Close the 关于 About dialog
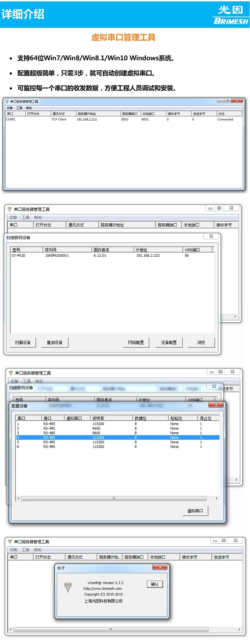This screenshot has width=250, height=644. click(x=160, y=567)
